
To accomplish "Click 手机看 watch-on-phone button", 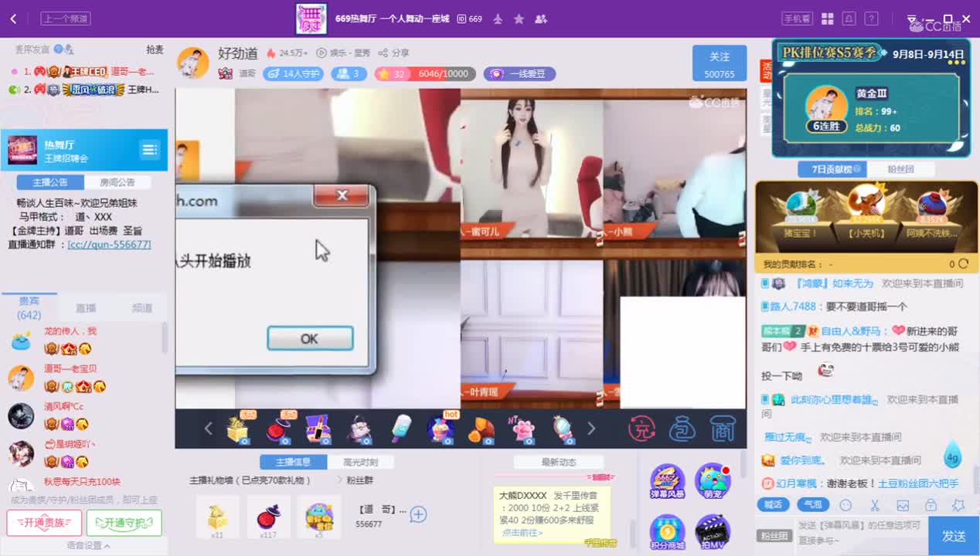I will [797, 19].
